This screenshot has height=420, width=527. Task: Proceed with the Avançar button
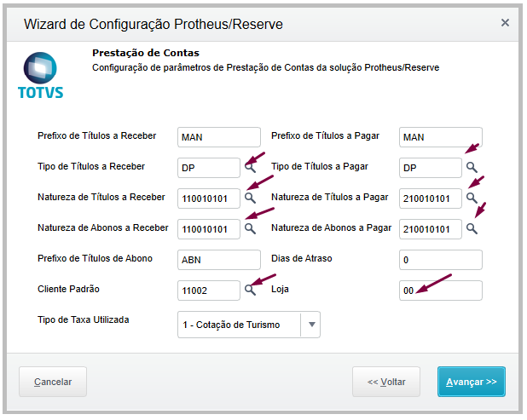click(x=472, y=382)
